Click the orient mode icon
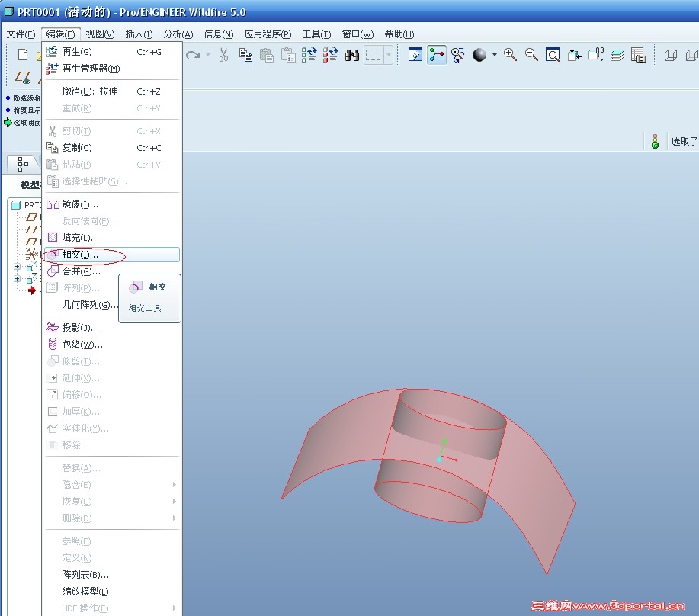 point(458,55)
